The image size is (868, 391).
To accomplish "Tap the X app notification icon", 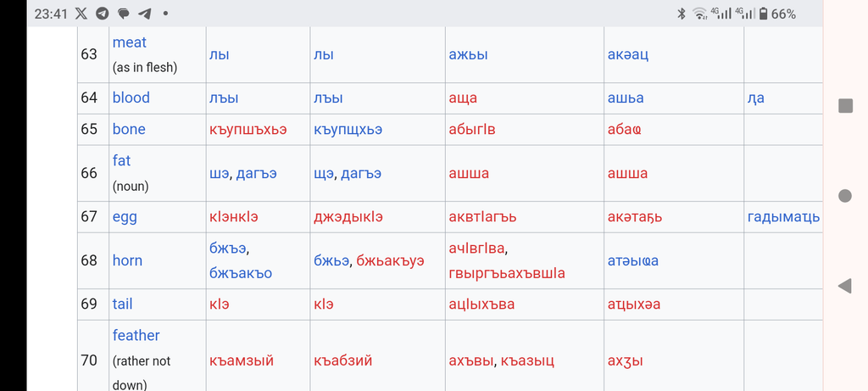I will coord(81,14).
